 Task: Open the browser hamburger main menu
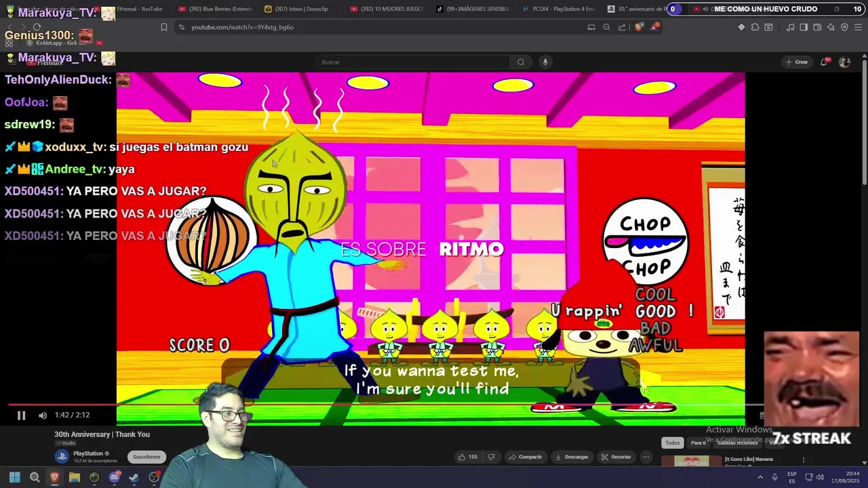click(858, 27)
